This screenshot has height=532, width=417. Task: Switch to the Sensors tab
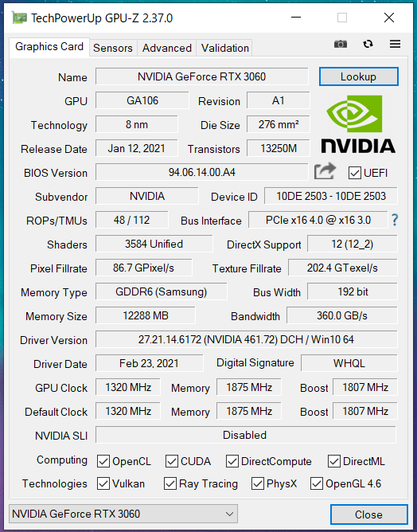[113, 48]
